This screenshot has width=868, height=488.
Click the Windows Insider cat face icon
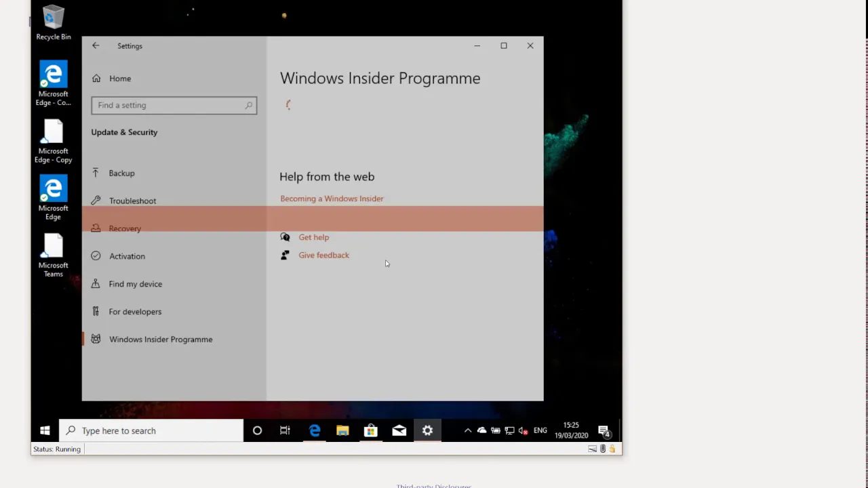pyautogui.click(x=96, y=339)
